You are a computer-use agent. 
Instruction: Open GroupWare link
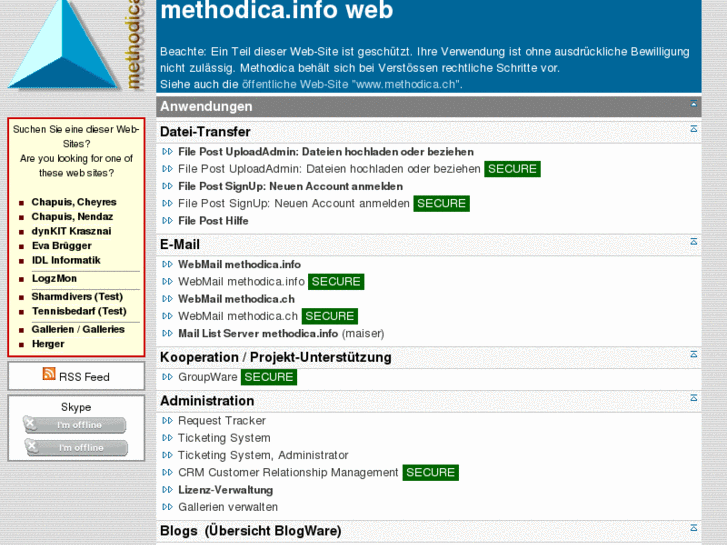[208, 377]
